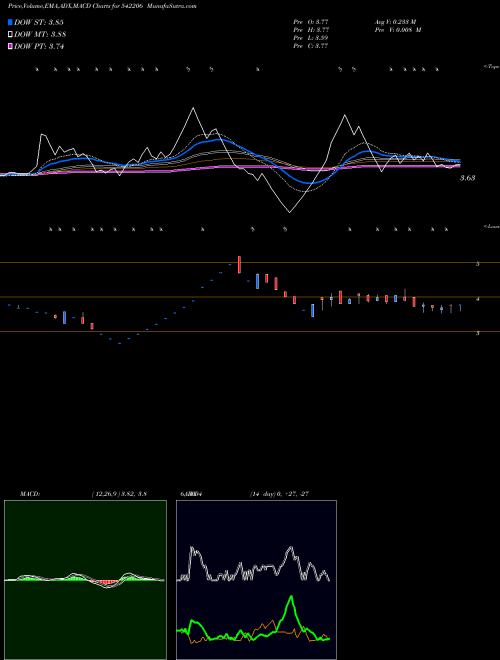Viewport: 500px width, 660px height.
Task: Click the lowest white trough of the EMA chart
Action: pyautogui.click(x=290, y=212)
